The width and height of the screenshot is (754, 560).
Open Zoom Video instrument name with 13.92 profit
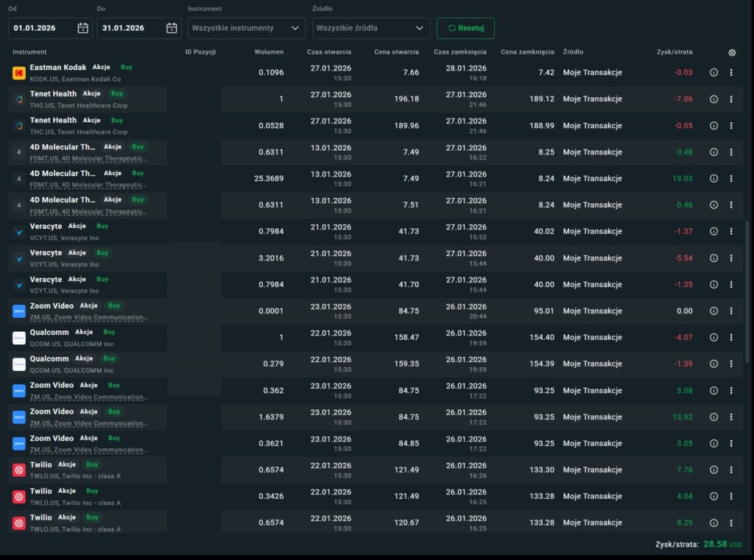coord(52,412)
